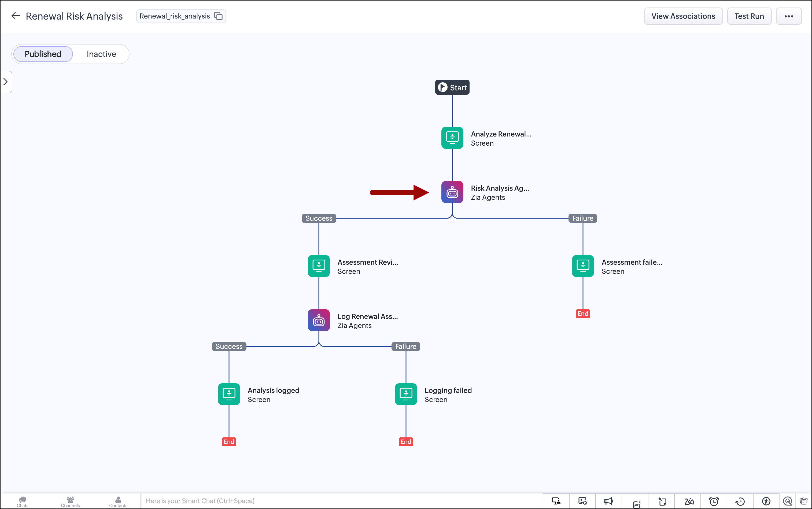Open the Zia assistant icon
The width and height of the screenshot is (812, 509).
[x=689, y=501]
